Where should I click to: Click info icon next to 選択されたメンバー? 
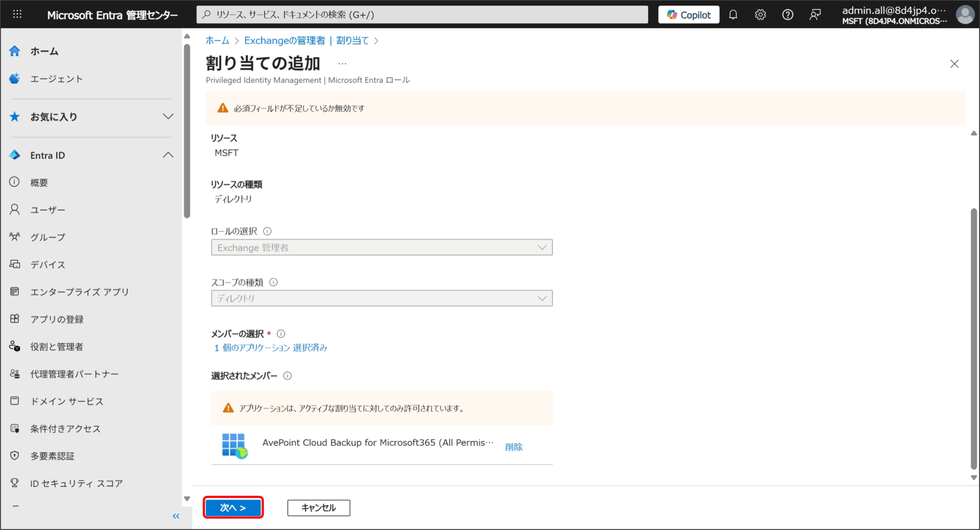[287, 376]
